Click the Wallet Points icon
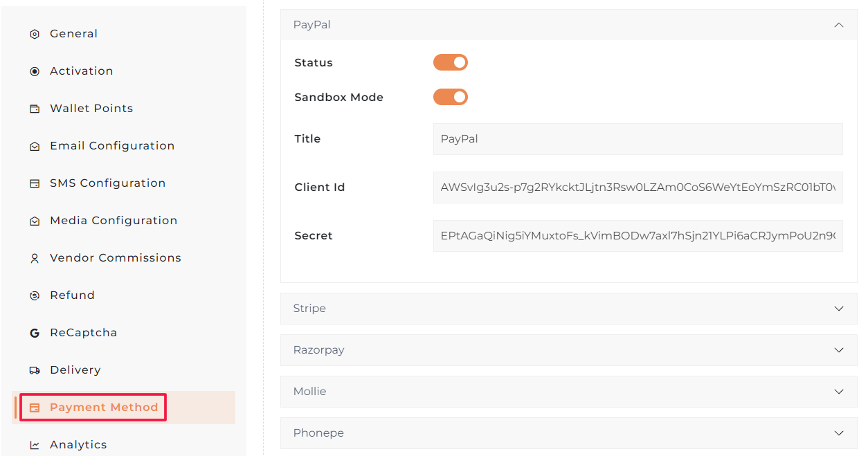 [35, 109]
